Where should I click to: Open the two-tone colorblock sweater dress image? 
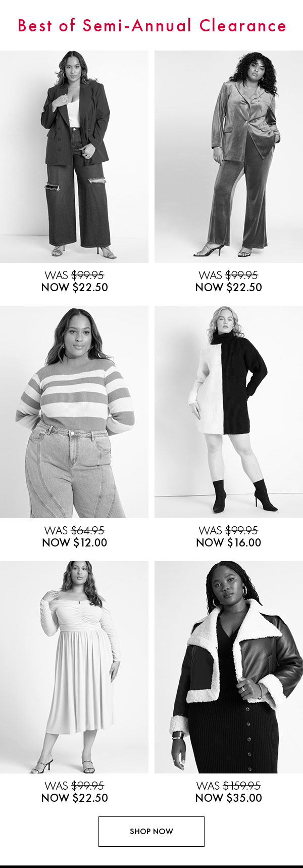(229, 412)
